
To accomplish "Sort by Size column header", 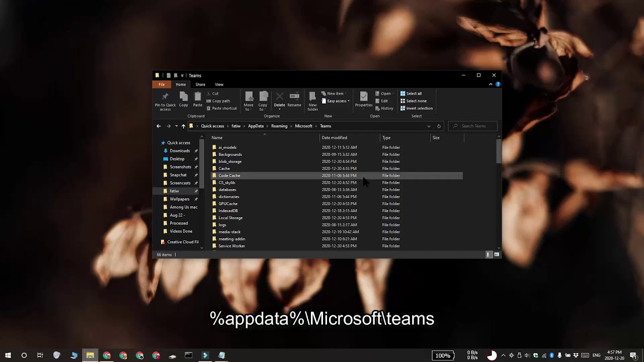I will coord(447,138).
